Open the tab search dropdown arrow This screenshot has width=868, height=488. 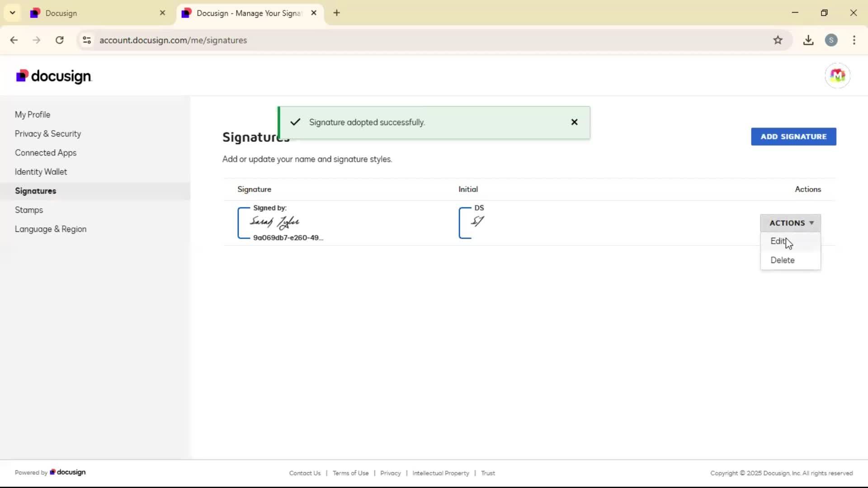click(13, 13)
